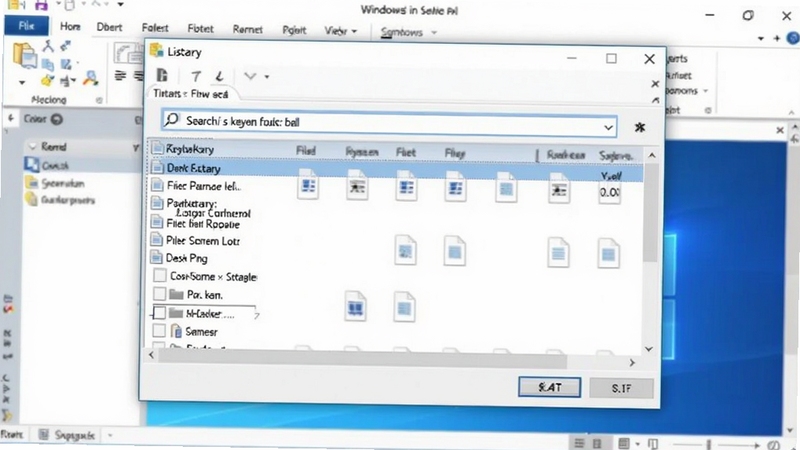Switch to the Fibtet ribbon tab

coord(200,29)
